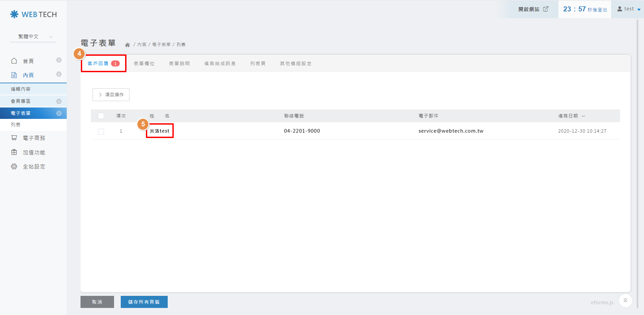This screenshot has width=644, height=315.
Task: Expand the 項目操作 actions menu
Action: point(111,95)
